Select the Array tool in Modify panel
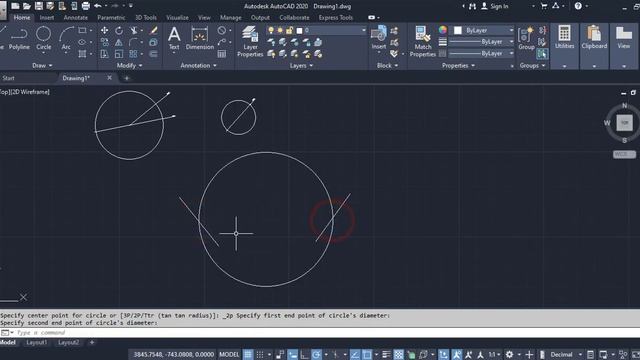Viewport: 640px width, 360px height. (133, 54)
